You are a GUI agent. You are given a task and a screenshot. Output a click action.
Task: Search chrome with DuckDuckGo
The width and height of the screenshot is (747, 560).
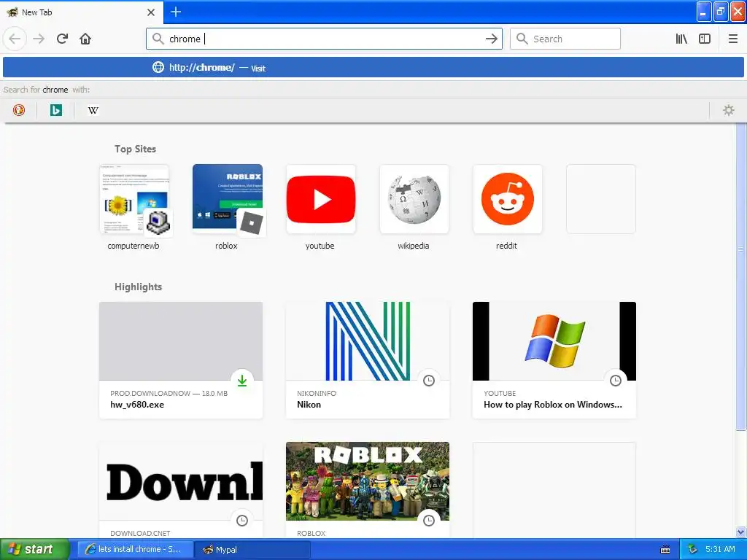click(x=18, y=111)
